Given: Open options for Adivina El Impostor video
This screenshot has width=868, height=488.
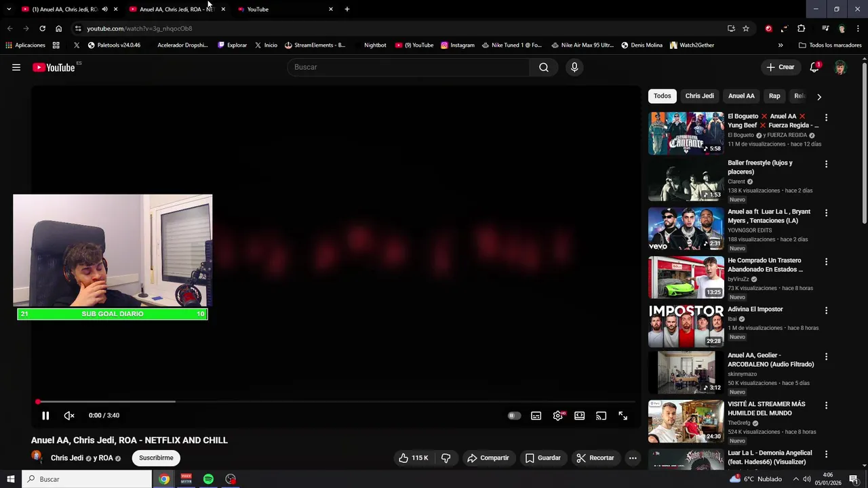Looking at the screenshot, I should (826, 310).
